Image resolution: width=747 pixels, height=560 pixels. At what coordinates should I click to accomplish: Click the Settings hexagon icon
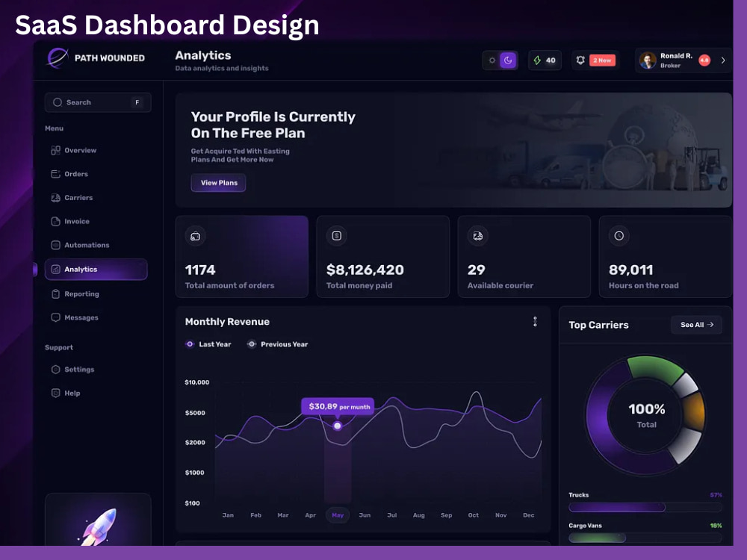[55, 370]
